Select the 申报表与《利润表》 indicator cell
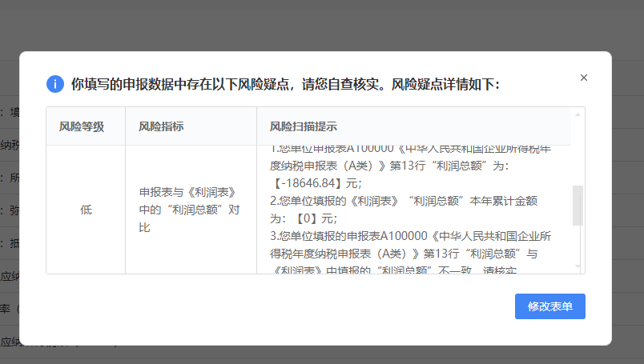Screen dimensions: 644x364 point(191,210)
